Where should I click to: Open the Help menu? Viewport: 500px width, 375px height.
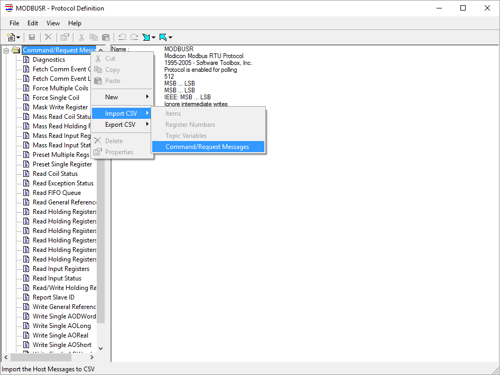pos(75,23)
